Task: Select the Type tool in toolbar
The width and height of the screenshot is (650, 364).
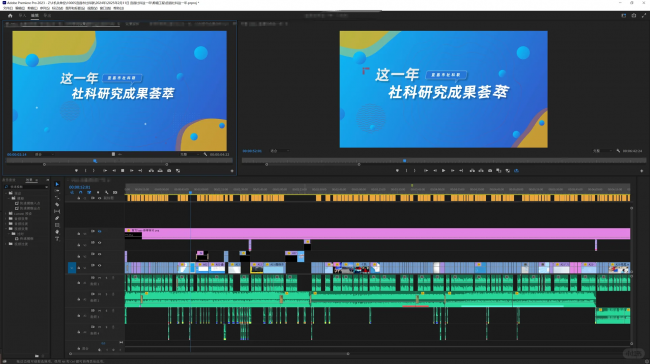Action: (x=57, y=239)
